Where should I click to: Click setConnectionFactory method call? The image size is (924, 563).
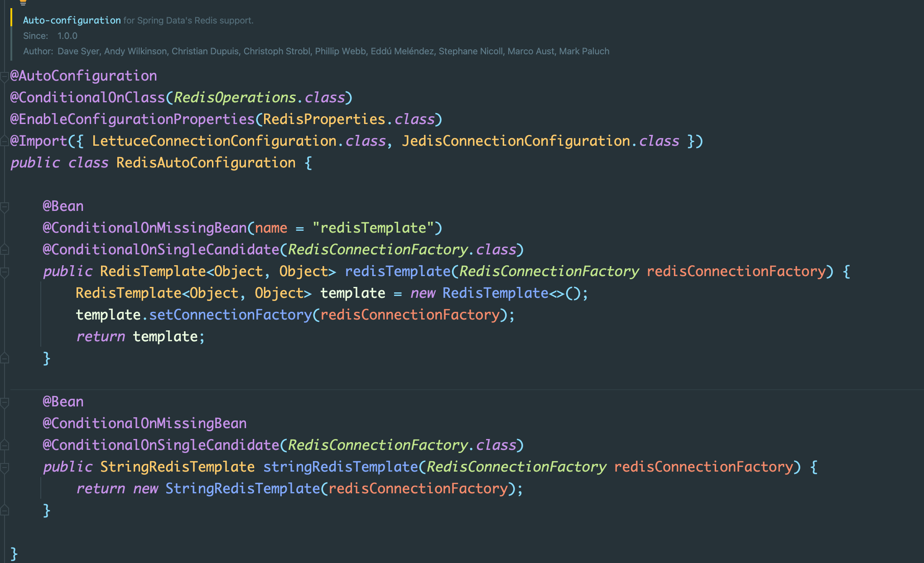coord(231,315)
